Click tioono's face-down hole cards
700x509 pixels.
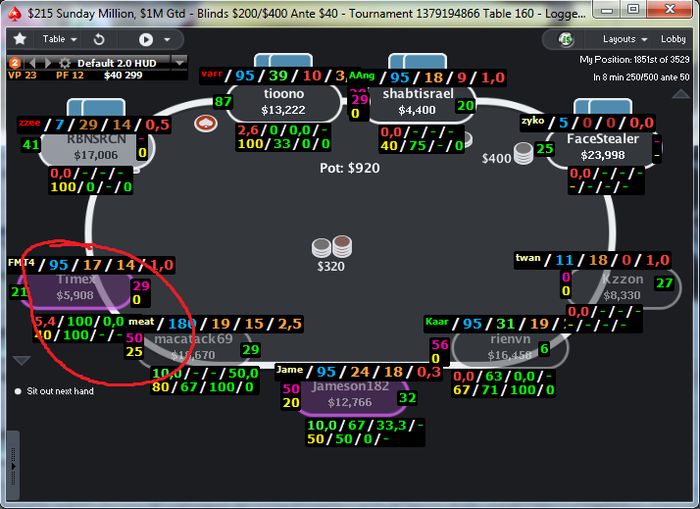[x=283, y=60]
